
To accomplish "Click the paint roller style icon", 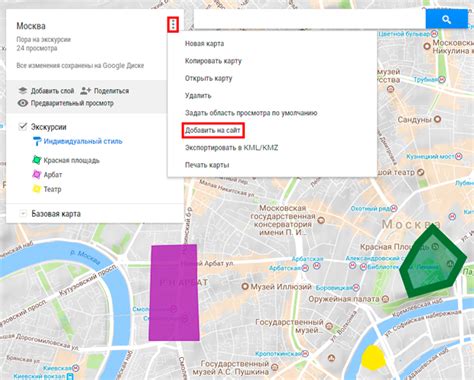I will [x=37, y=141].
